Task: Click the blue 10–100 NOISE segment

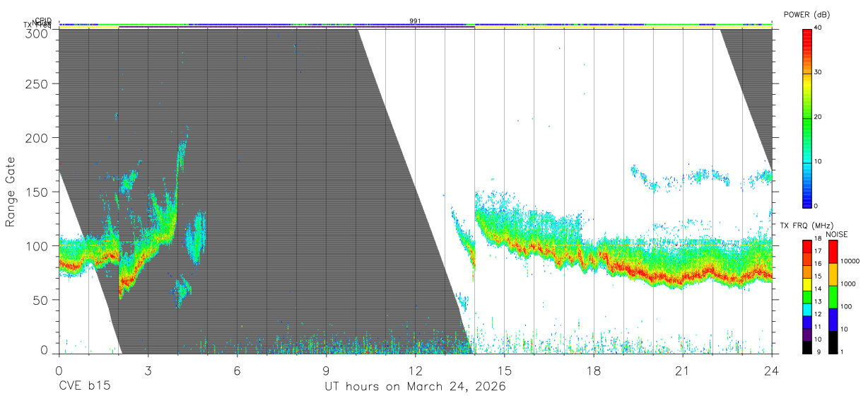Action: (832, 320)
